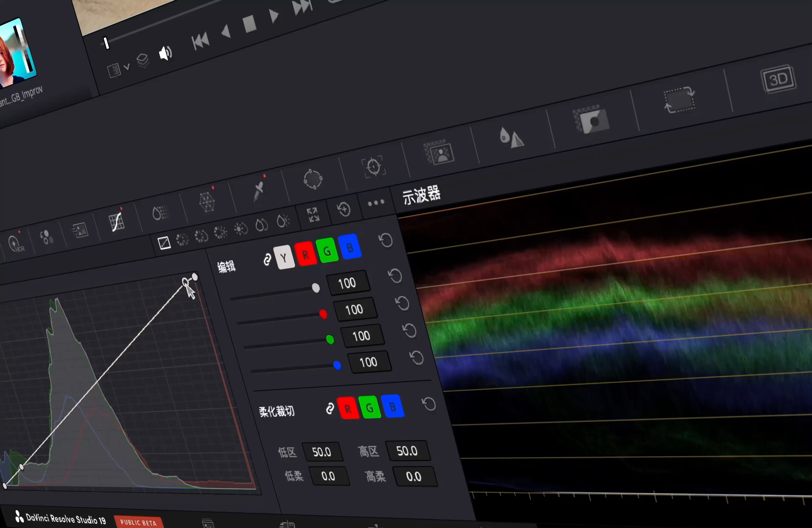The height and width of the screenshot is (528, 812).
Task: Toggle the edit channels link icon
Action: click(x=267, y=260)
